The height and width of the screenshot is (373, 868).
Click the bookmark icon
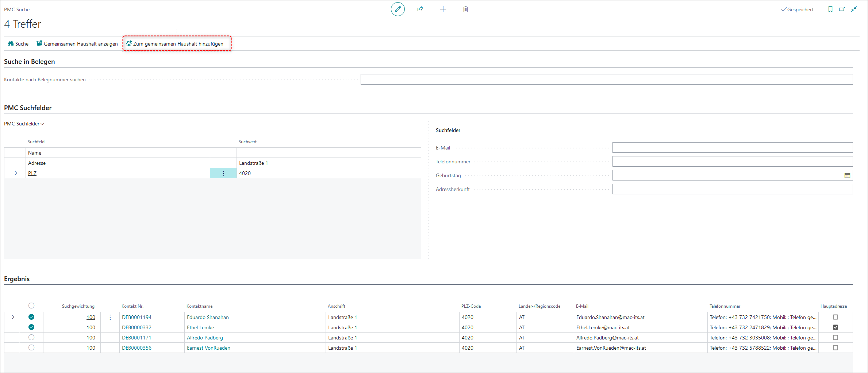(x=830, y=9)
